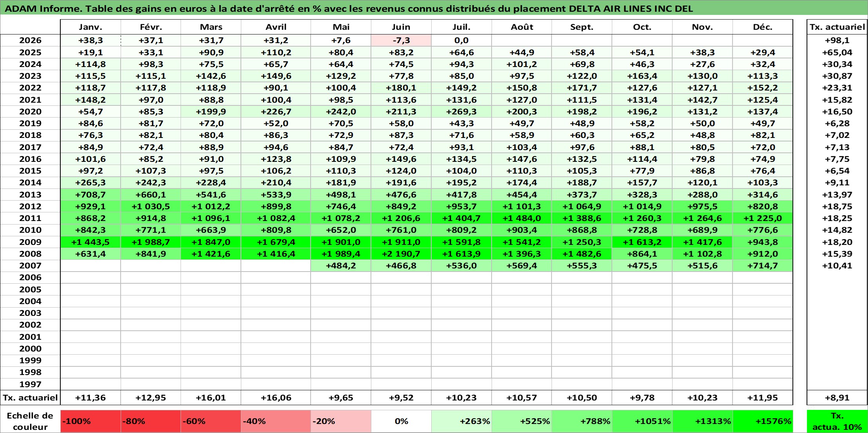Viewport: 868px width, 433px height.
Task: Select the Sept. column header
Action: (x=582, y=27)
